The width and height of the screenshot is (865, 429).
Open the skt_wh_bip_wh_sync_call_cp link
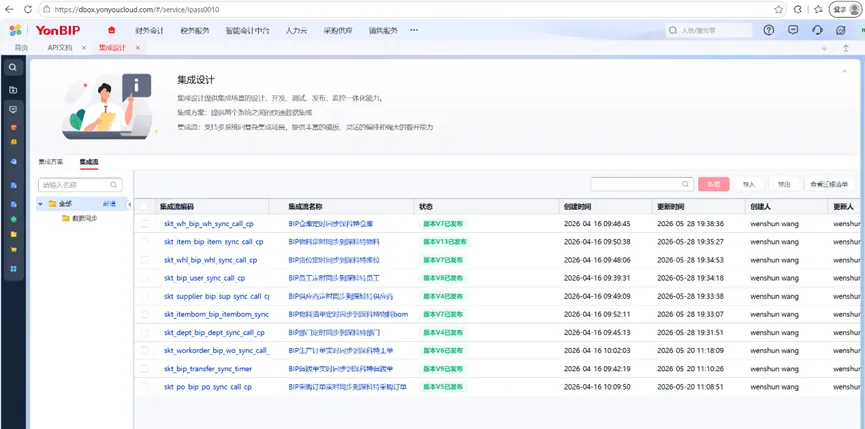pos(209,224)
